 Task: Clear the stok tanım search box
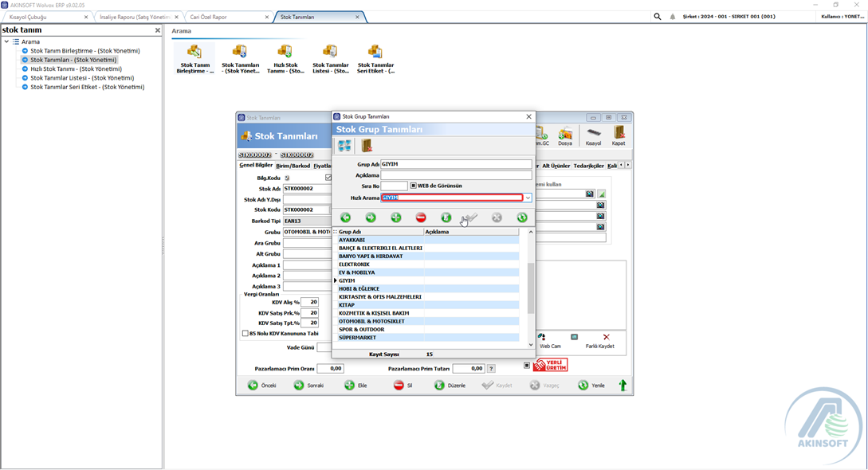pos(157,30)
